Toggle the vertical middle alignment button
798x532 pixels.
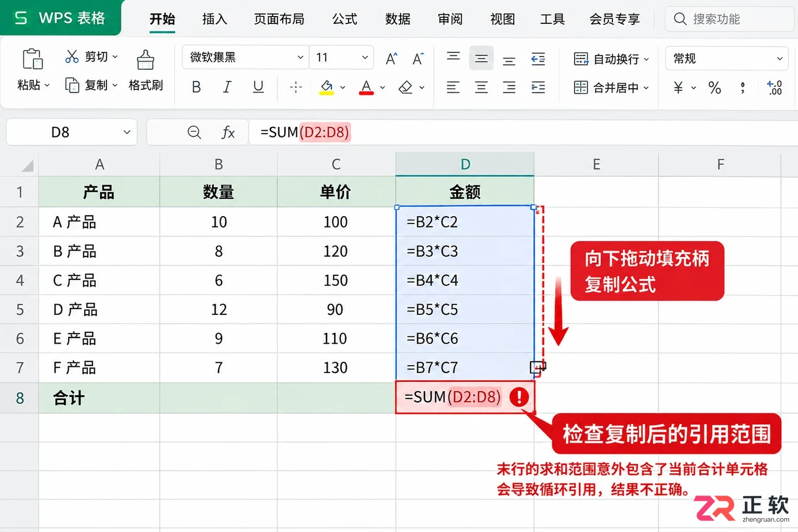pos(481,58)
